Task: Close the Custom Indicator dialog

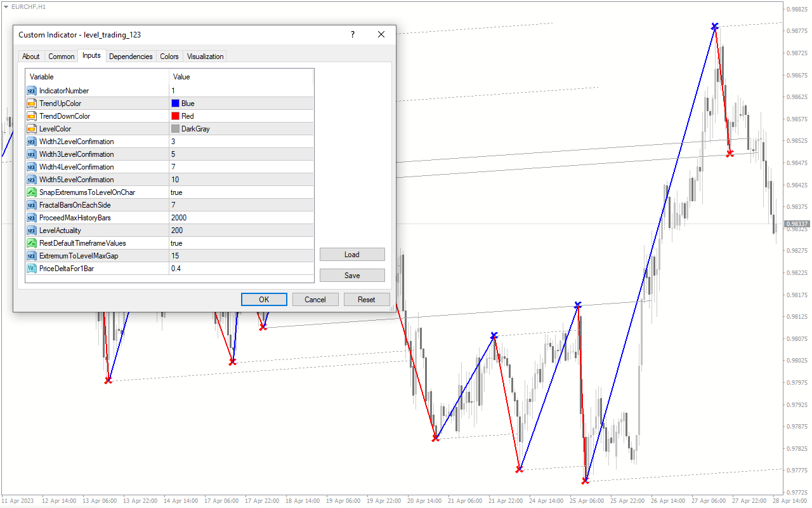Action: tap(381, 35)
